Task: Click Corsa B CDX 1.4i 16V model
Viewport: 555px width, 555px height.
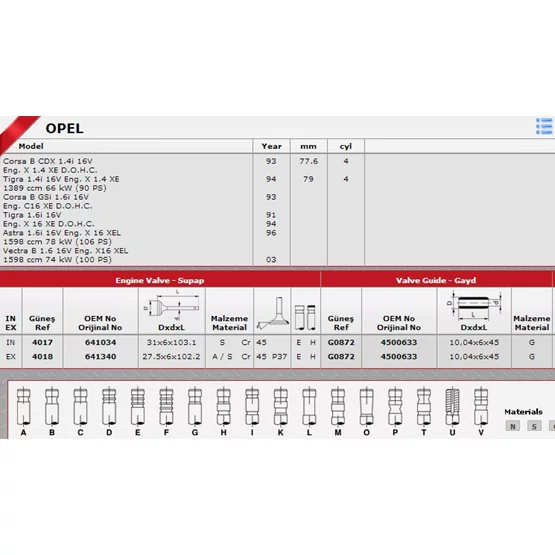Action: [48, 161]
